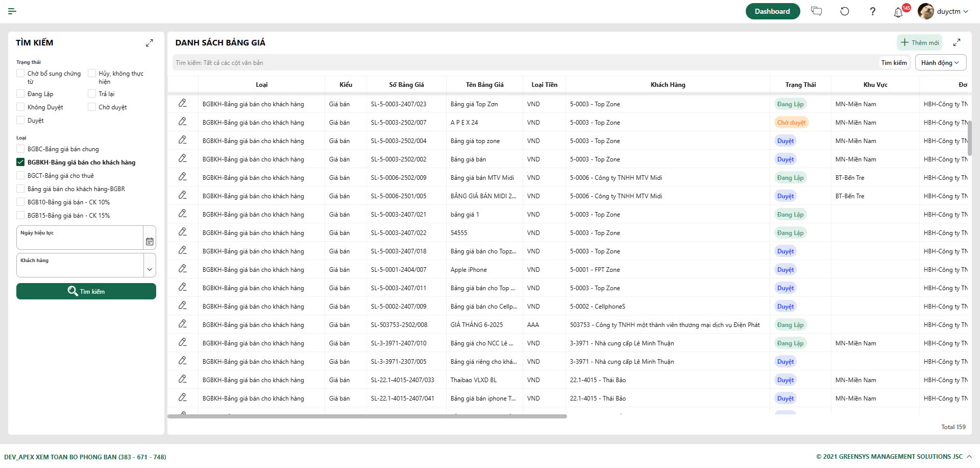Check the Đang Lập status filter
The height and width of the screenshot is (468, 980).
[20, 93]
